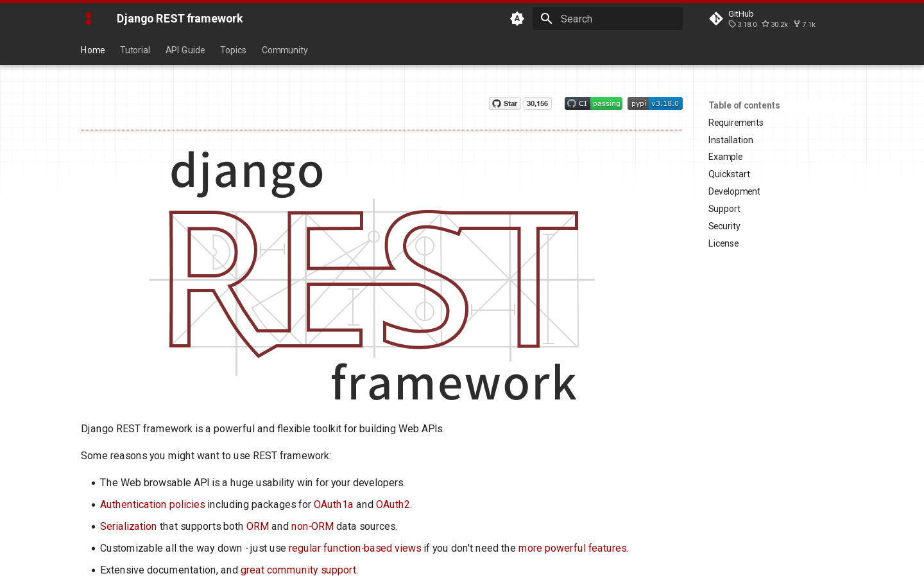
Task: Open the Serialization link
Action: click(x=128, y=527)
